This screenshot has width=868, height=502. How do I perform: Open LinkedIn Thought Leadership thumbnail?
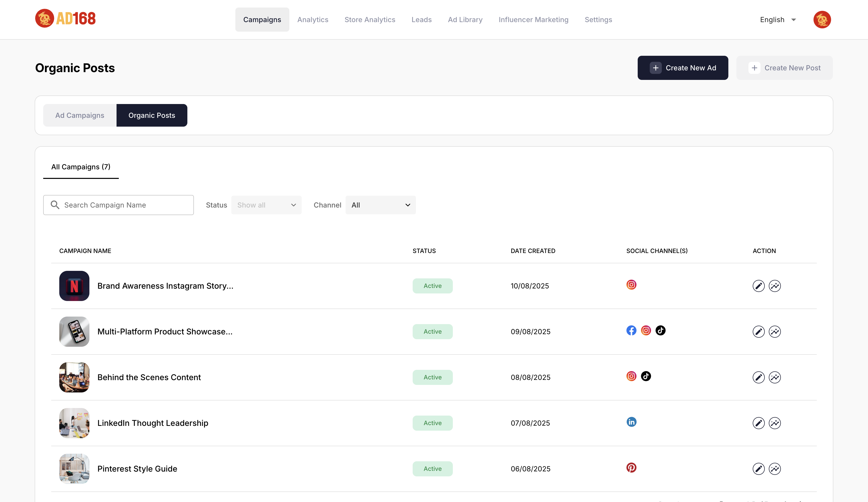[74, 423]
